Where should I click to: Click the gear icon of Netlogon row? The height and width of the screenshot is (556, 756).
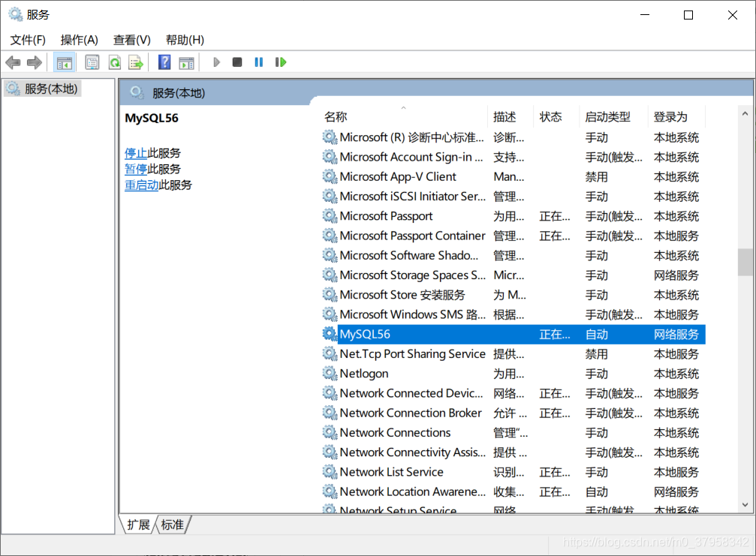coord(330,374)
